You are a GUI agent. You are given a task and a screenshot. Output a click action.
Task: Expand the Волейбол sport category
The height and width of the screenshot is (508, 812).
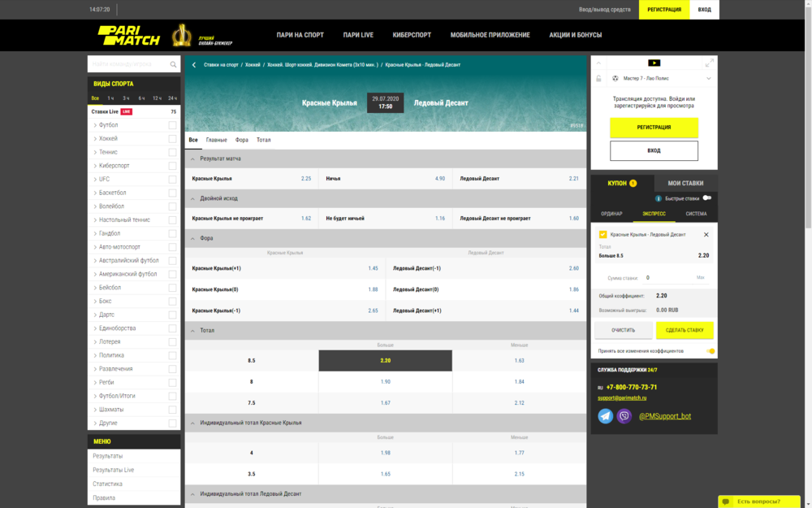(x=95, y=206)
